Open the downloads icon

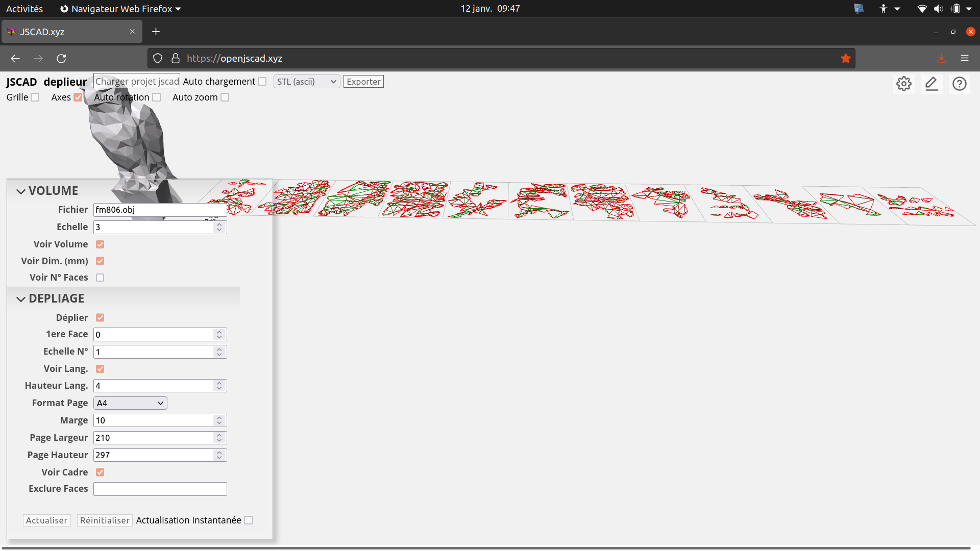(941, 58)
